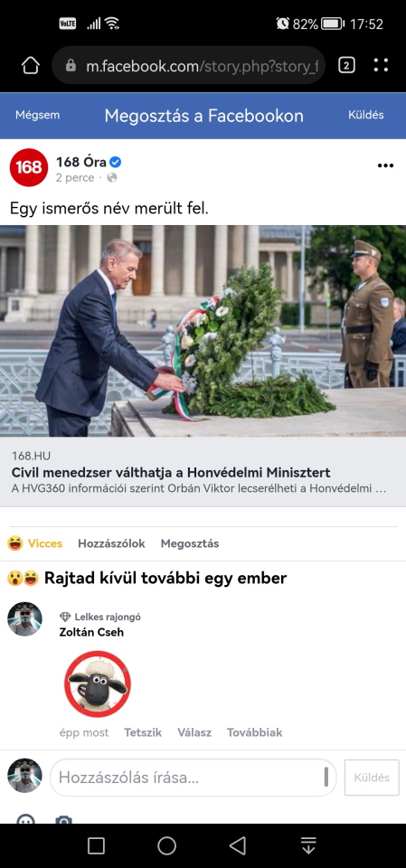Tap Küldés in the blue header
The width and height of the screenshot is (406, 868).
pyautogui.click(x=365, y=115)
